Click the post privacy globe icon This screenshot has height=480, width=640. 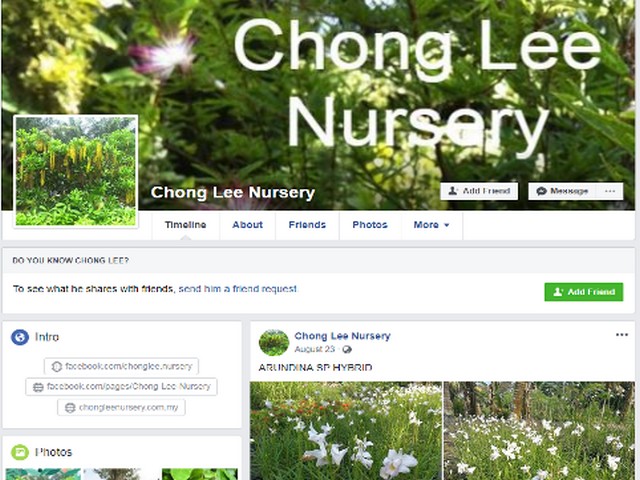pyautogui.click(x=347, y=349)
